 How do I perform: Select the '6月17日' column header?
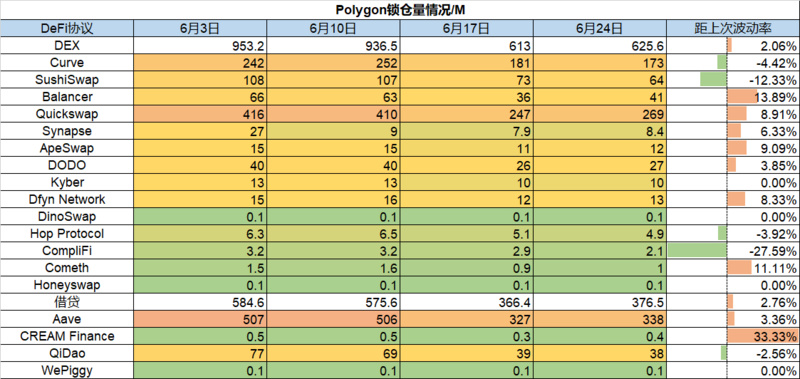[466, 29]
